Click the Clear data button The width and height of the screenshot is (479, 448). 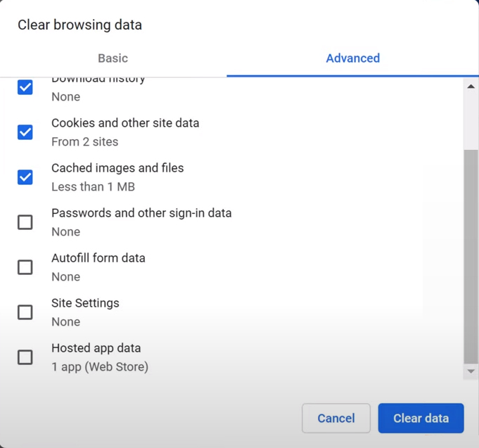pos(421,418)
